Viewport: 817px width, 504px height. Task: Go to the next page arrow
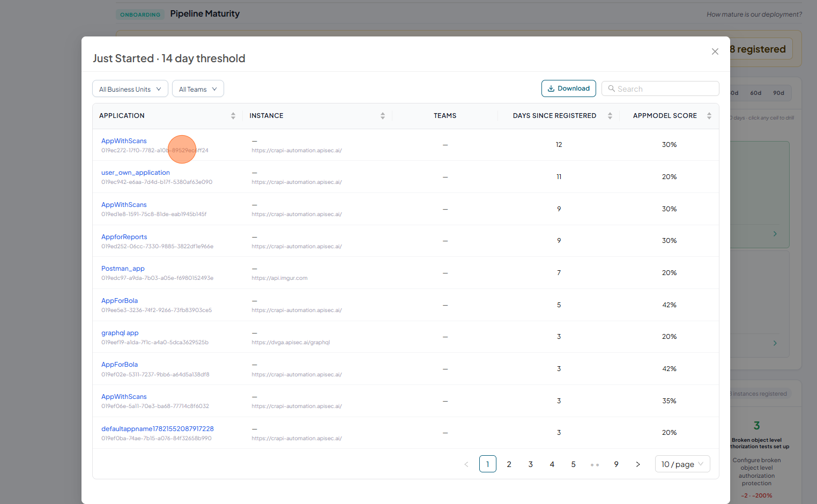click(x=638, y=464)
